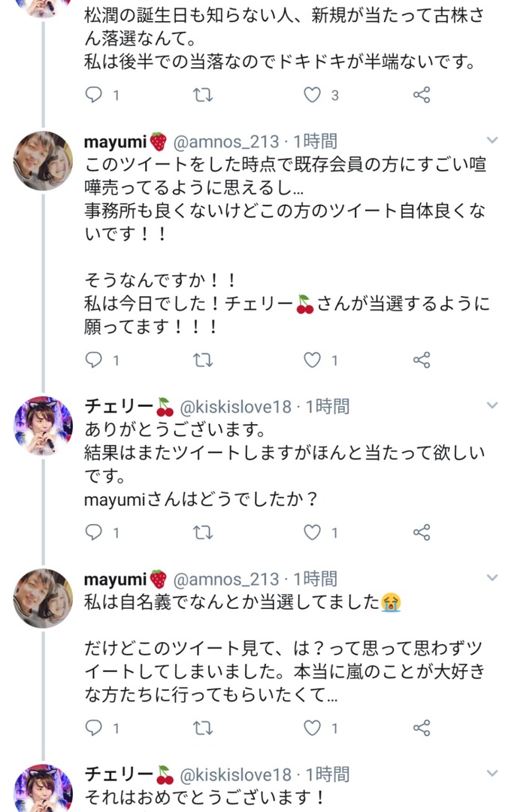Share チェリー's tweet asking mayumiさんはどうでしたか

422,532
